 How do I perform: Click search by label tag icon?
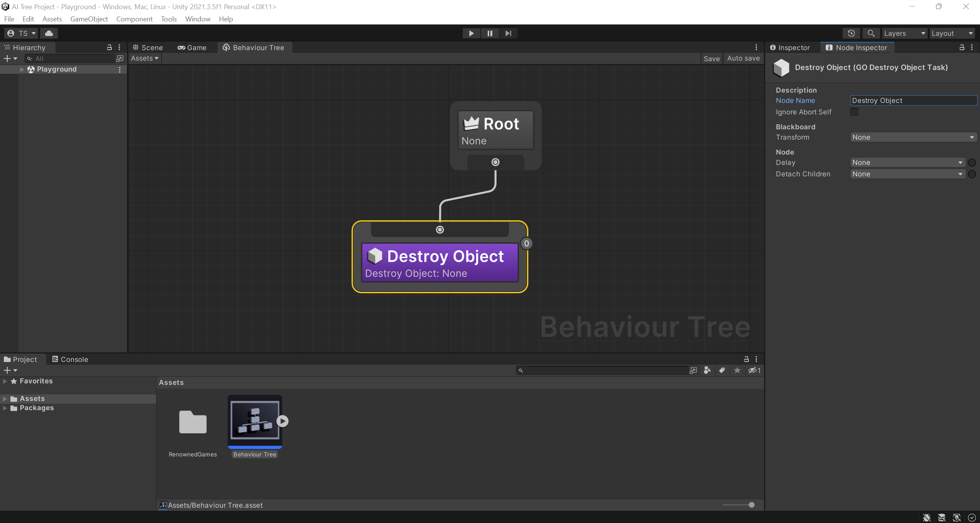click(x=722, y=370)
